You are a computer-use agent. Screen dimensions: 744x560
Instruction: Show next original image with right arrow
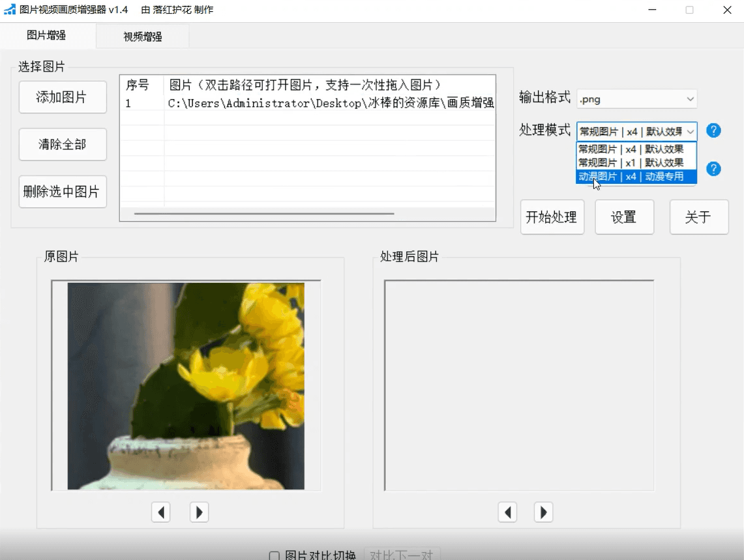[x=199, y=512]
